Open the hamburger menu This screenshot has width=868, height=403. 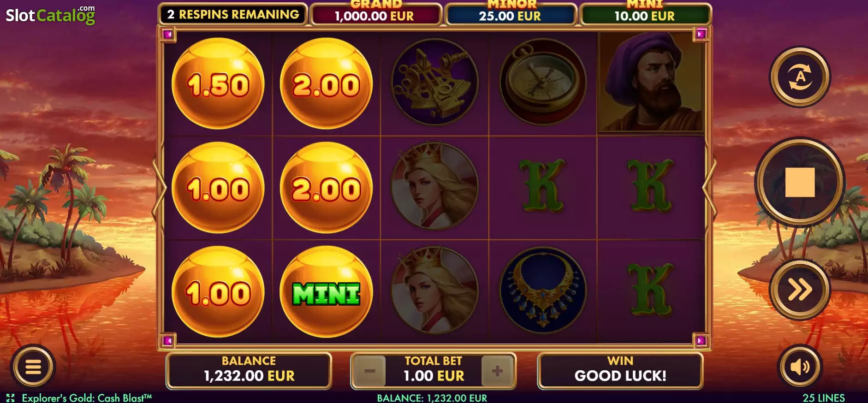pyautogui.click(x=33, y=367)
